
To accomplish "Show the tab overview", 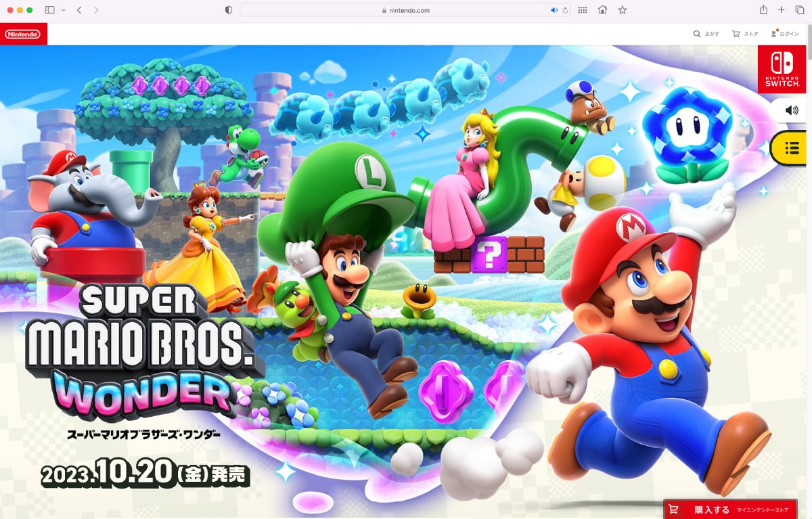I will 800,10.
